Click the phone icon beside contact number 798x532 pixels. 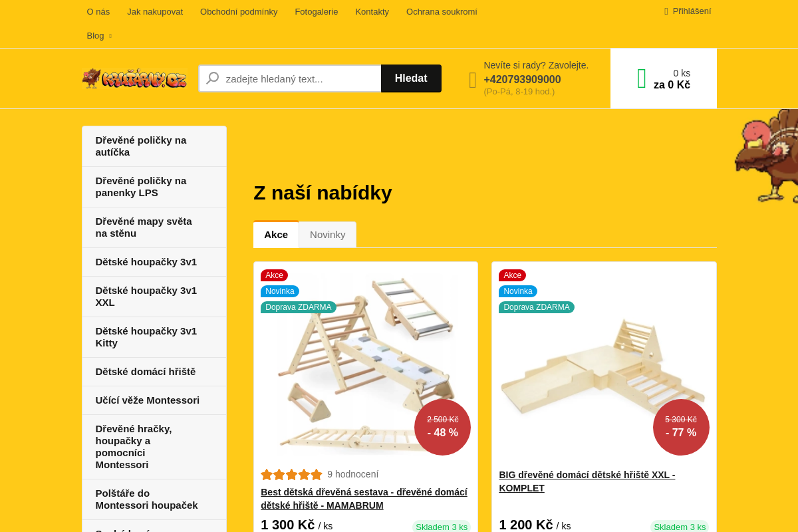tap(473, 80)
